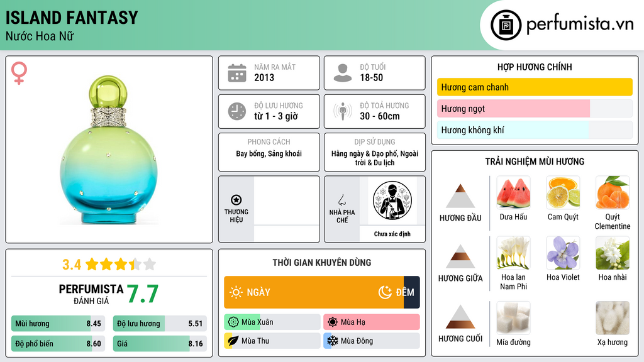Click the clock icon beside Độ Lưu Hương

pos(237,111)
